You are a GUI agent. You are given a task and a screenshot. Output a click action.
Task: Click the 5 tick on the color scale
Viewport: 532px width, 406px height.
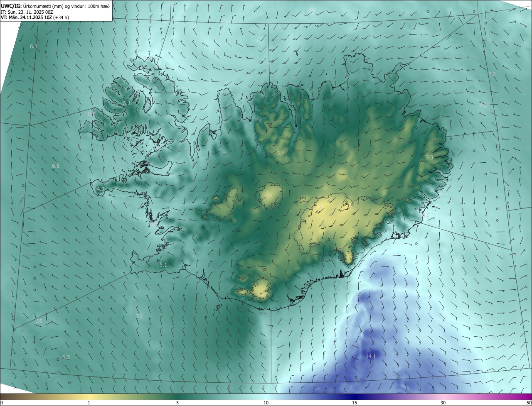[x=177, y=403]
